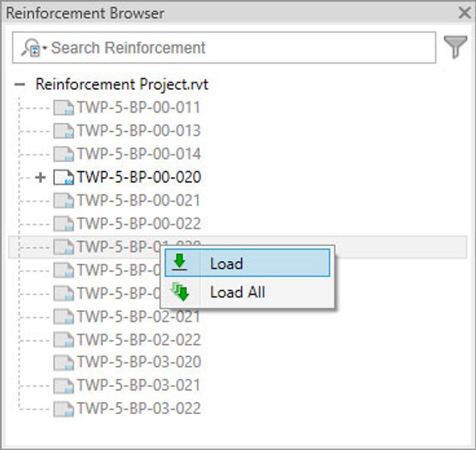
Task: Click the Search Reinforcement input field
Action: coord(240,48)
